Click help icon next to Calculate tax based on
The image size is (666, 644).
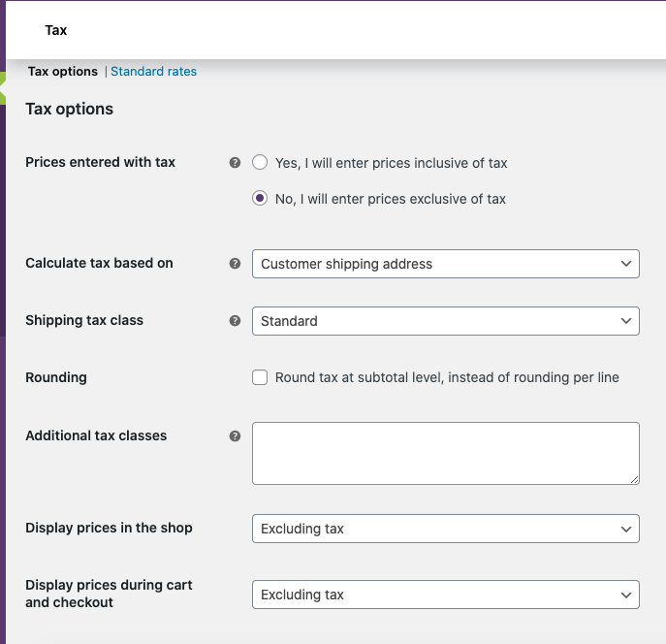click(235, 263)
